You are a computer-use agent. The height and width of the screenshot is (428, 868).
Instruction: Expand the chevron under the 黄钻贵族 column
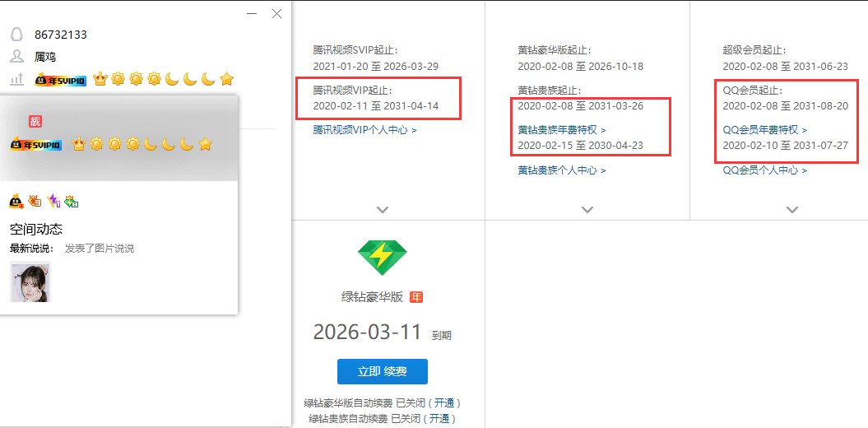(587, 209)
